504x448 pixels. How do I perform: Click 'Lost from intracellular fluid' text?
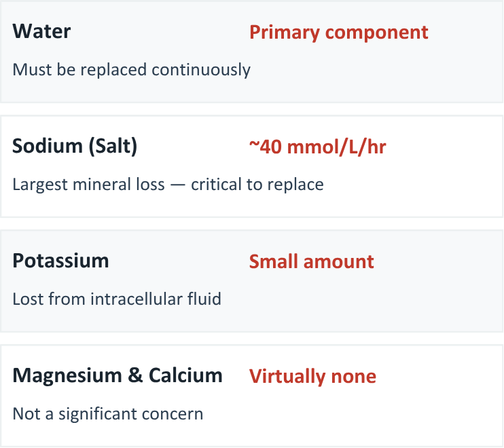117,299
